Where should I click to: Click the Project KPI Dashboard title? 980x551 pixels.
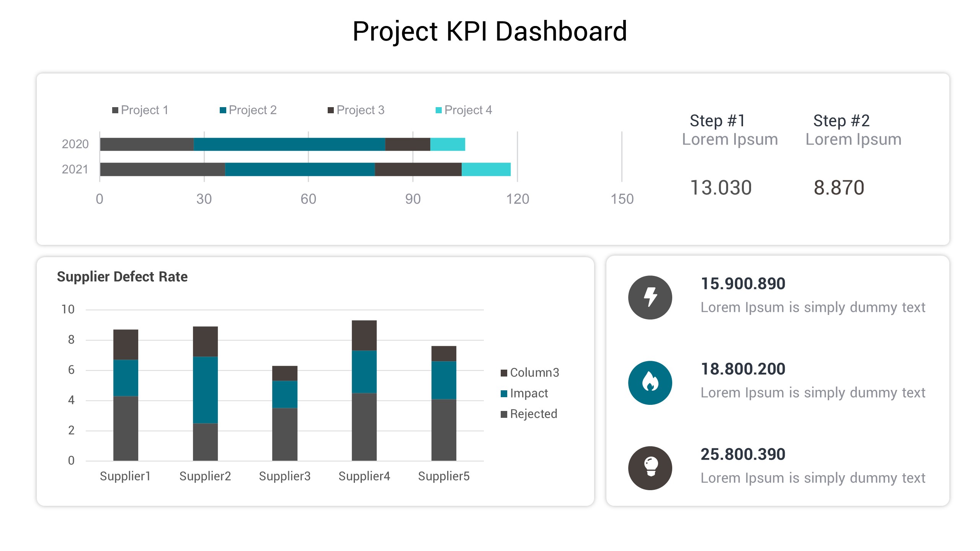click(490, 31)
